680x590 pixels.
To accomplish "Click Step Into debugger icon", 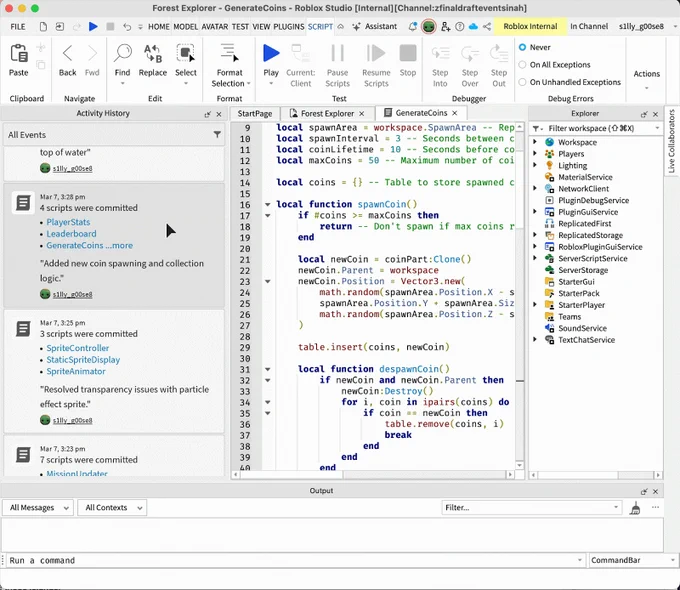I will (440, 54).
